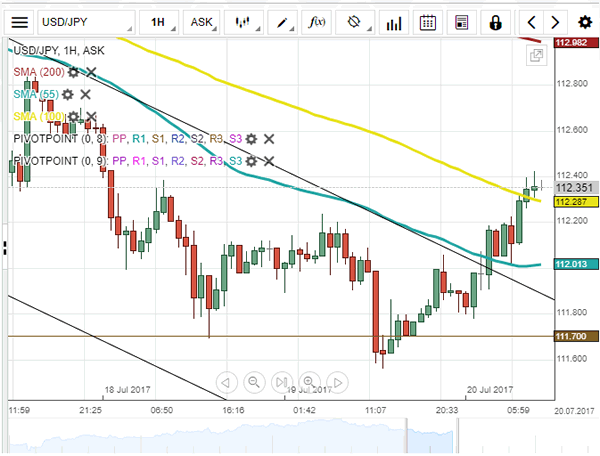
Task: Shift chart right with toolbar arrow
Action: click(x=555, y=23)
